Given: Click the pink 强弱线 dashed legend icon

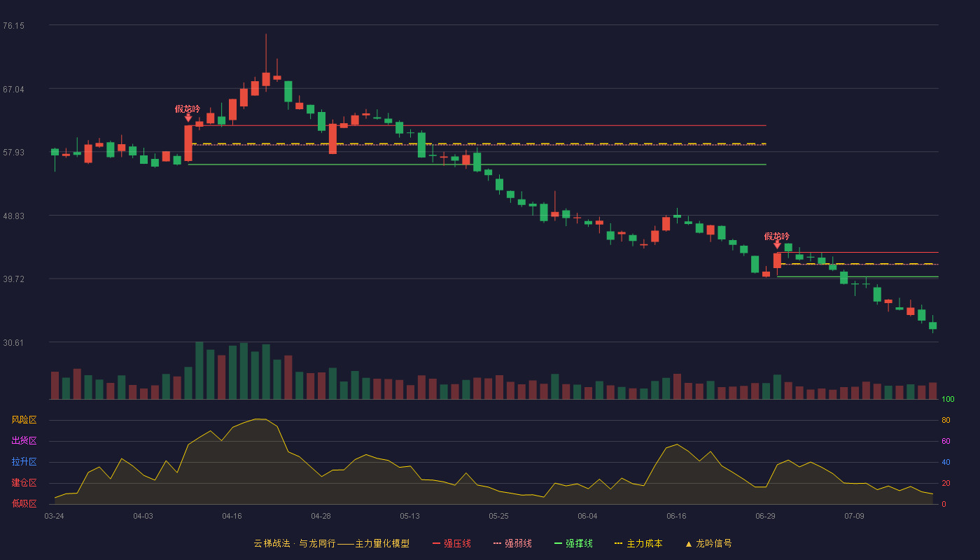Looking at the screenshot, I should click(498, 544).
